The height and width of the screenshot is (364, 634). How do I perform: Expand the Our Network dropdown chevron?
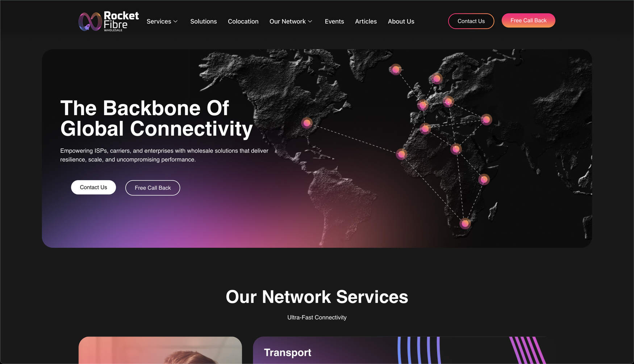click(310, 21)
